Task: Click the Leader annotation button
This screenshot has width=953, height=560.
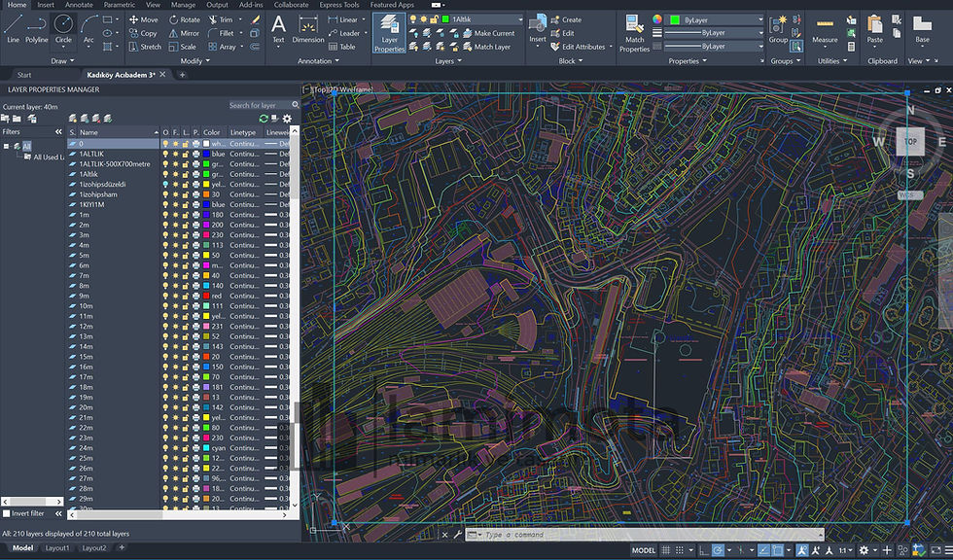Action: click(344, 33)
